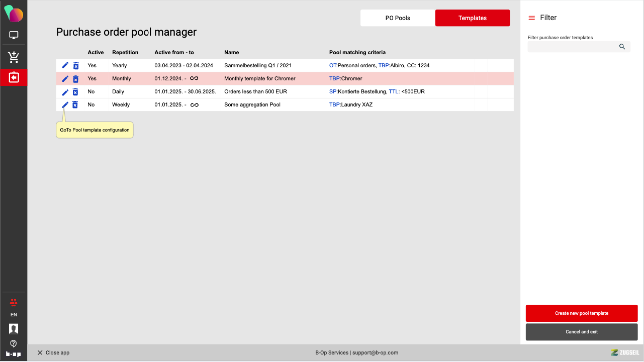This screenshot has width=644, height=362.
Task: Select the Templates tab
Action: tap(472, 18)
